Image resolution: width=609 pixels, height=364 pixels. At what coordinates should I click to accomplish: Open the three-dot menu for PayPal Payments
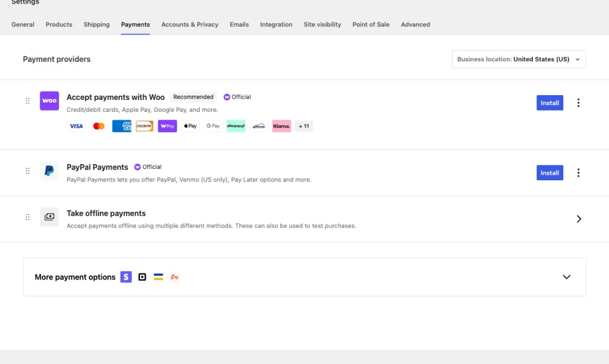578,172
